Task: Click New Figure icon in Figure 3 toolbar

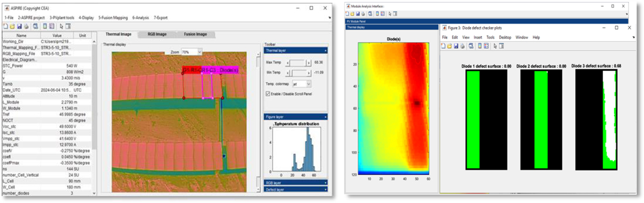Action: click(x=443, y=46)
